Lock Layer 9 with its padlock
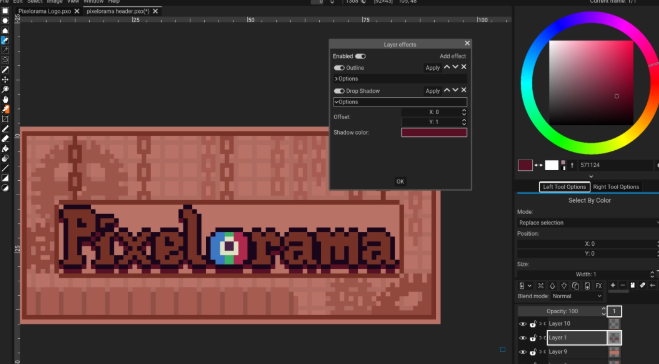659x364 pixels. [x=533, y=352]
